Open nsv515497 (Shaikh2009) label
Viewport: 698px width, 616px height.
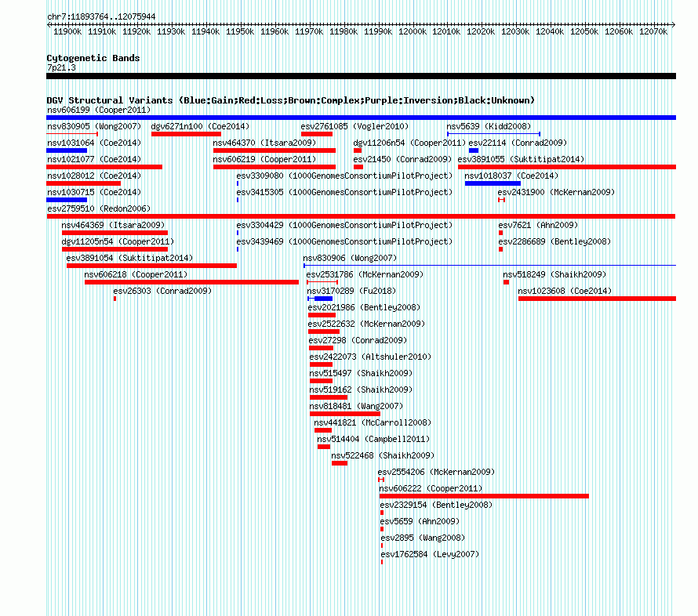click(x=361, y=373)
